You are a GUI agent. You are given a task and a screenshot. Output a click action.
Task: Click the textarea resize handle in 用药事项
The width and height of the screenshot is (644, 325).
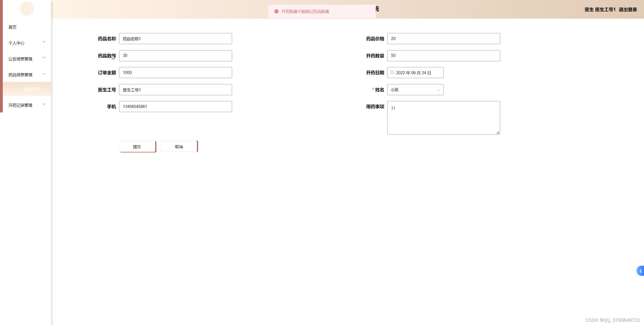tap(498, 132)
